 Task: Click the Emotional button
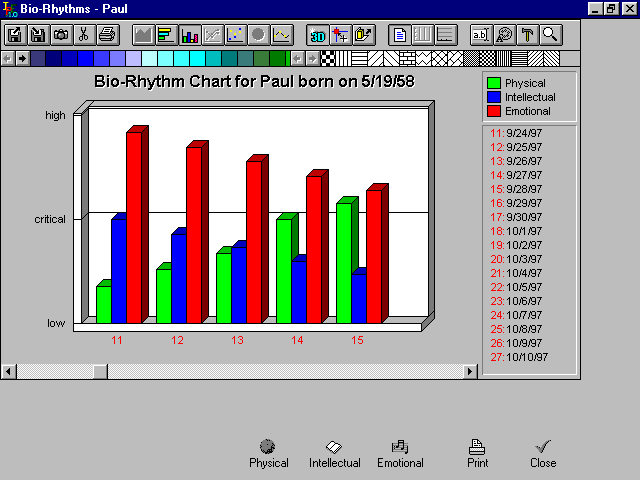click(x=400, y=454)
